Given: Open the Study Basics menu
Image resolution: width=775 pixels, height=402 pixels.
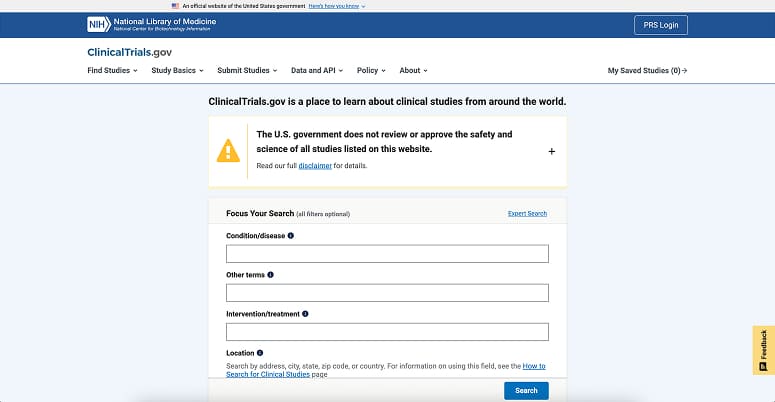Looking at the screenshot, I should [x=177, y=70].
